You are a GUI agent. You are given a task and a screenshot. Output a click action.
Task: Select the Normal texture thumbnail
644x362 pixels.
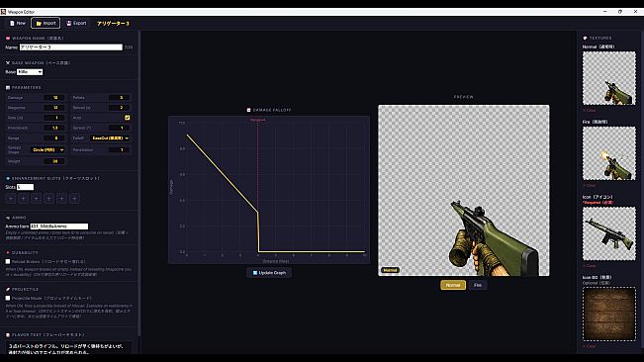(x=609, y=78)
